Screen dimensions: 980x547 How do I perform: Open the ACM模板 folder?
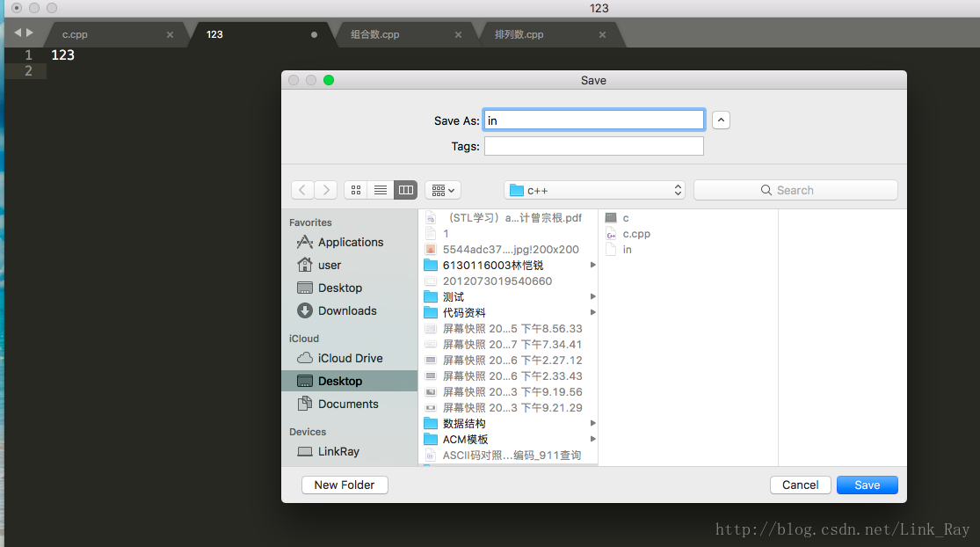tap(465, 440)
